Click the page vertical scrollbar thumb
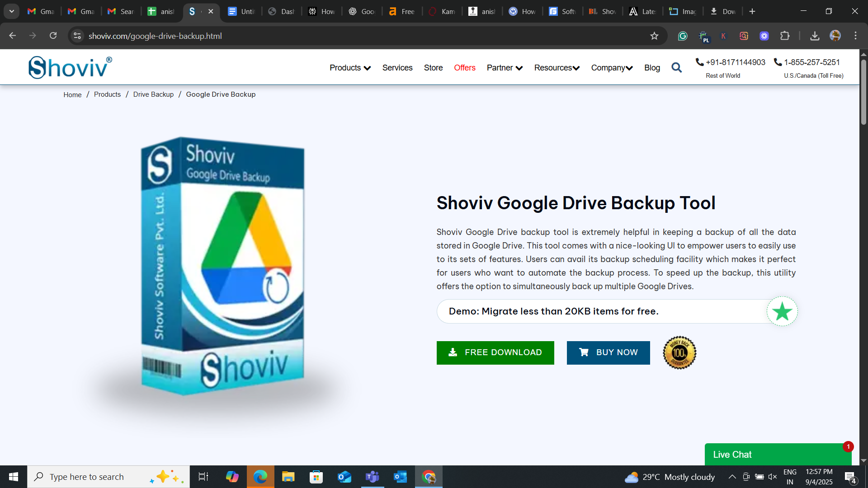This screenshot has height=488, width=868. point(863,92)
